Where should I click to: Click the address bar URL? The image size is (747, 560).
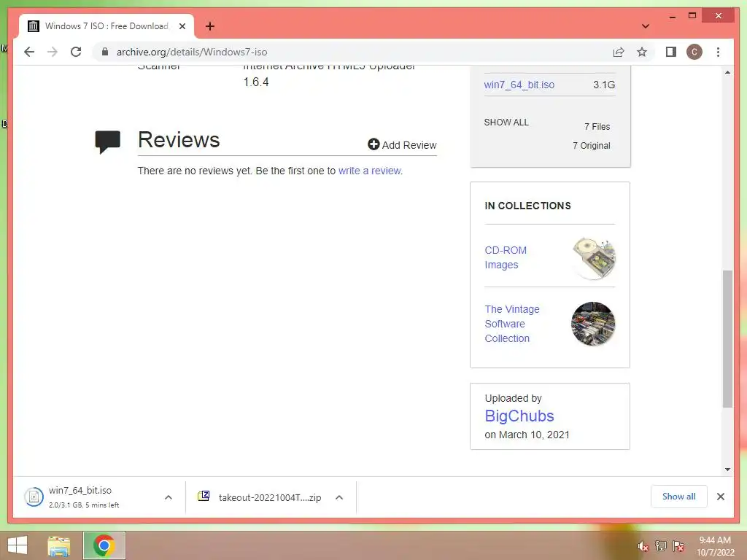[192, 52]
